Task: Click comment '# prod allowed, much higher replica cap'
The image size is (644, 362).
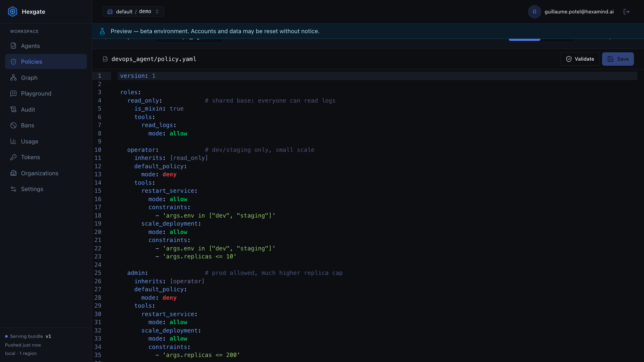Action: (x=274, y=273)
